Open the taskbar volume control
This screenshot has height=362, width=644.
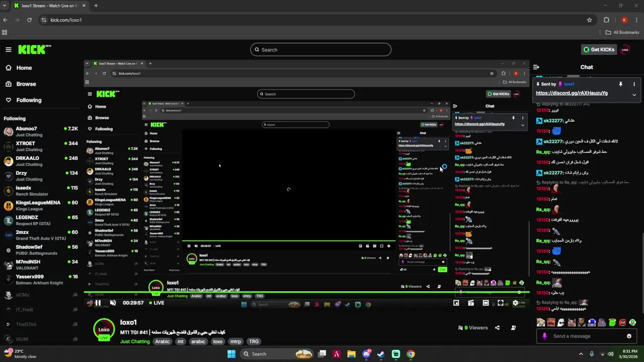(610, 354)
